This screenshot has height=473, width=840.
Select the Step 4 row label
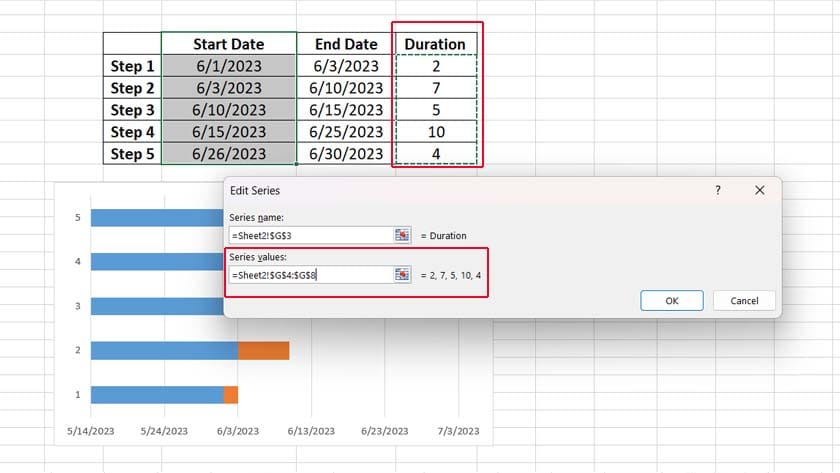coord(132,132)
